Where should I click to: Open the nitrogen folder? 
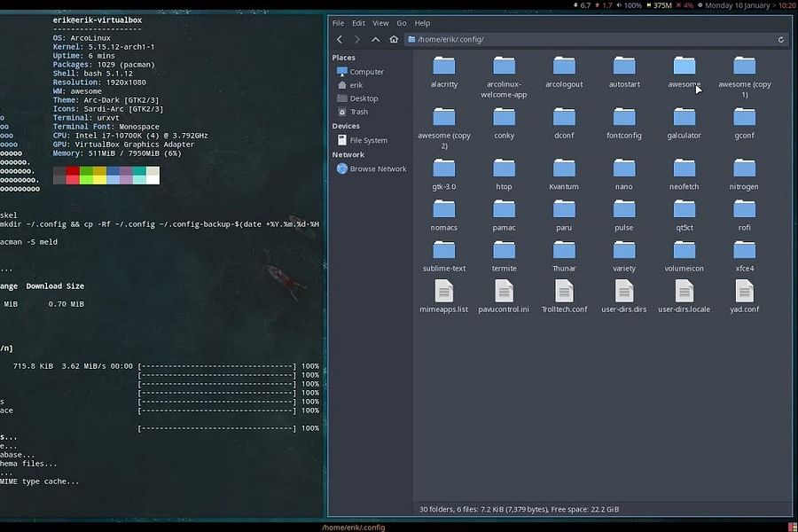point(744,172)
